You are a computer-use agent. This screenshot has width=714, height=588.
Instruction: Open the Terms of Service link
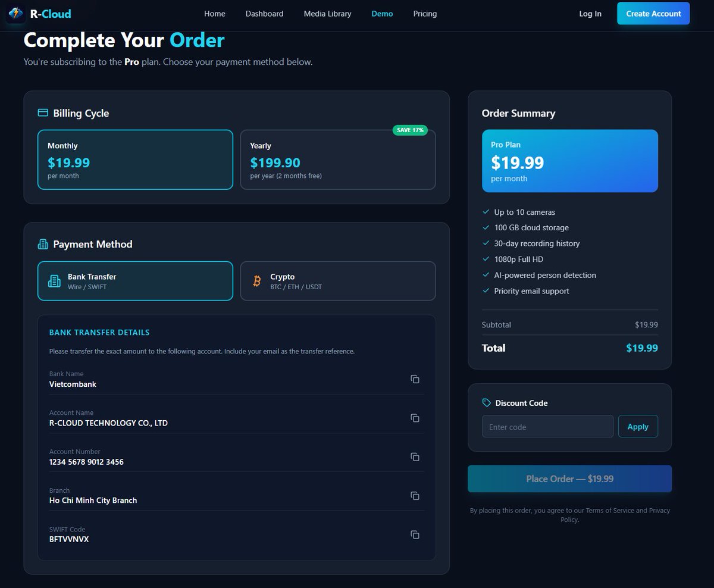(x=610, y=511)
